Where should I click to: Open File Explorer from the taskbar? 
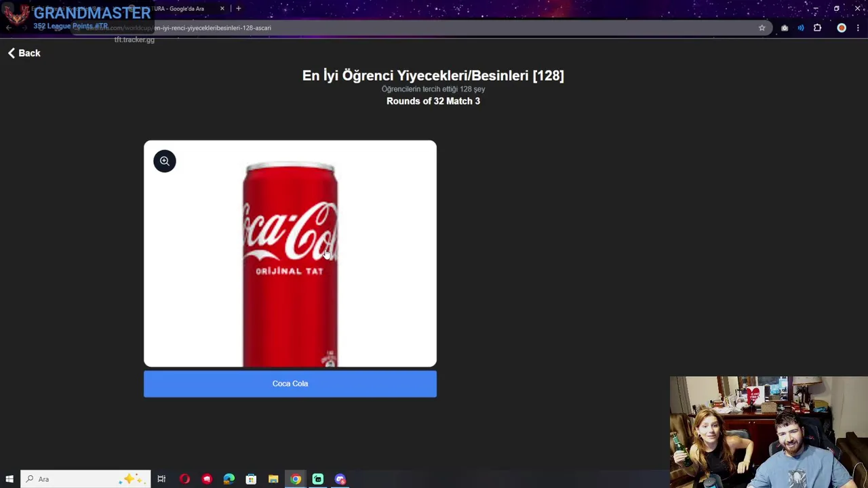coord(273,479)
